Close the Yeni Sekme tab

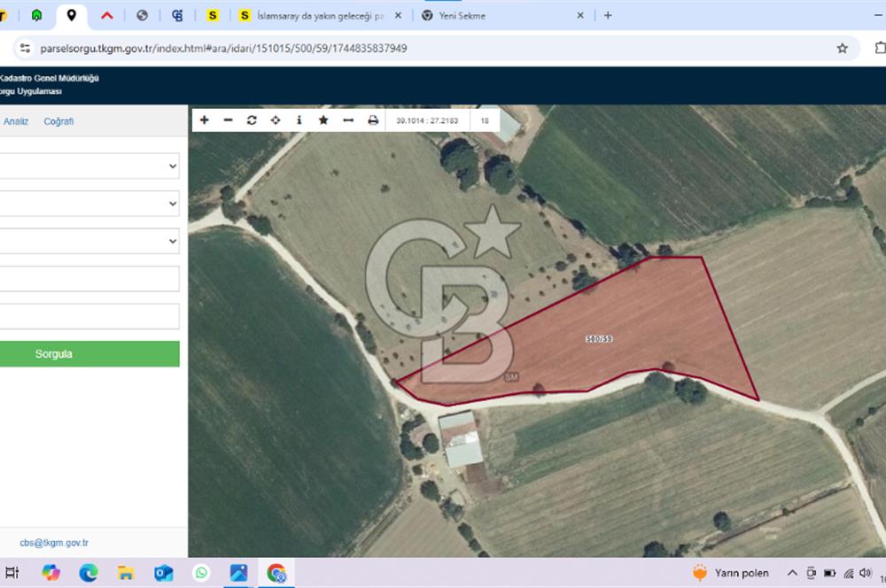(x=580, y=15)
